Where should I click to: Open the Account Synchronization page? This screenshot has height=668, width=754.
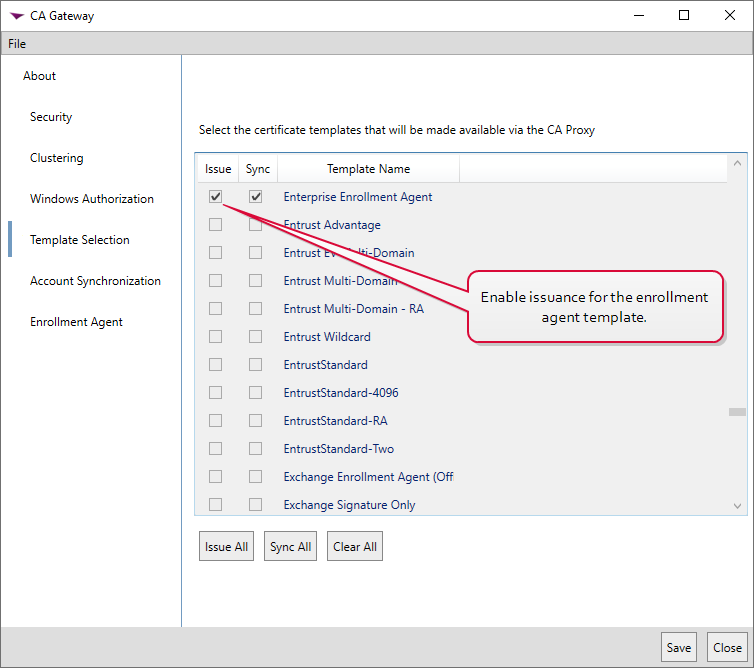click(x=95, y=281)
